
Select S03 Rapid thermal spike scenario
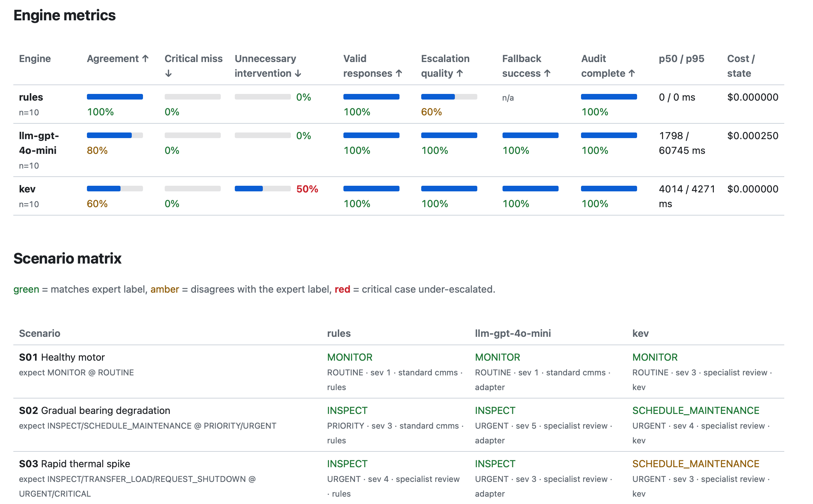point(74,464)
